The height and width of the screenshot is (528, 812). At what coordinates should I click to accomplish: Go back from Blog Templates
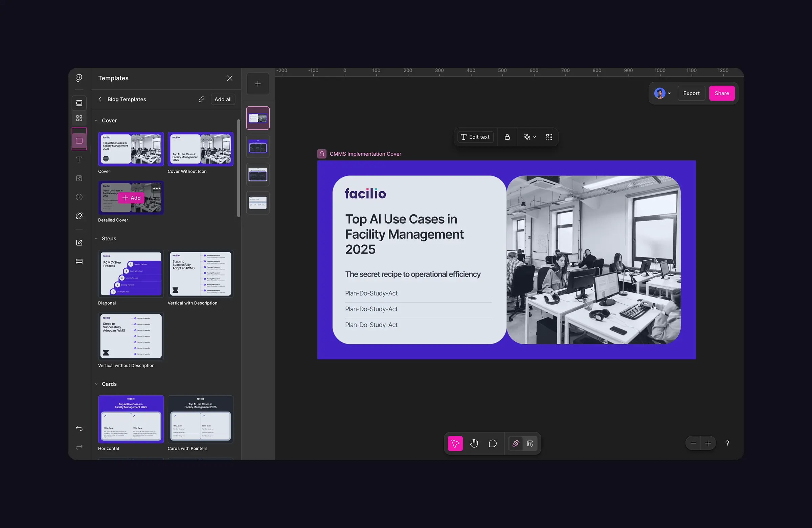point(100,99)
